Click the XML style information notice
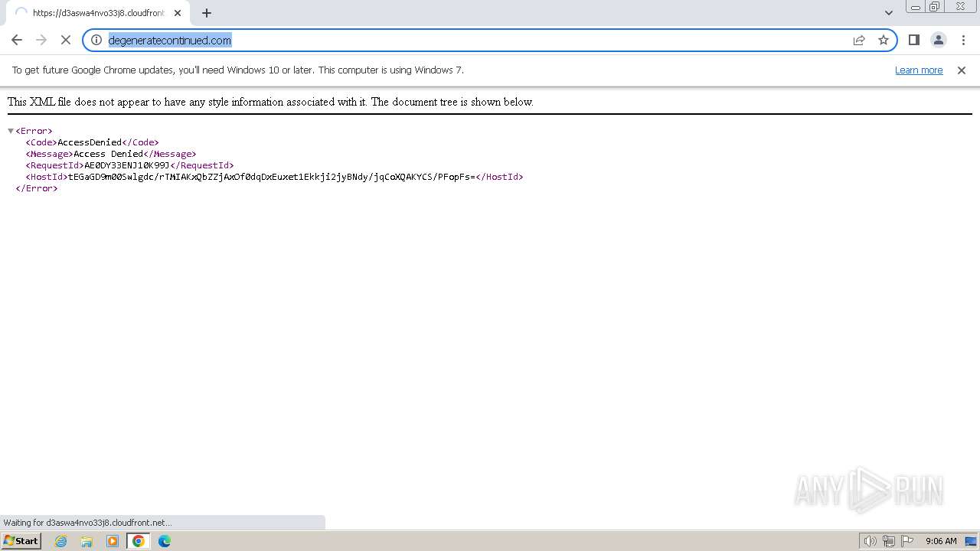Viewport: 980px width, 551px height. (x=270, y=102)
